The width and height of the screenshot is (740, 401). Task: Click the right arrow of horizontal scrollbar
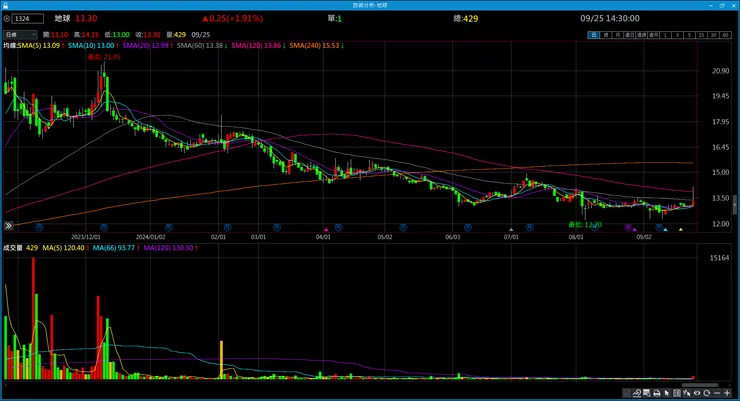pyautogui.click(x=730, y=385)
